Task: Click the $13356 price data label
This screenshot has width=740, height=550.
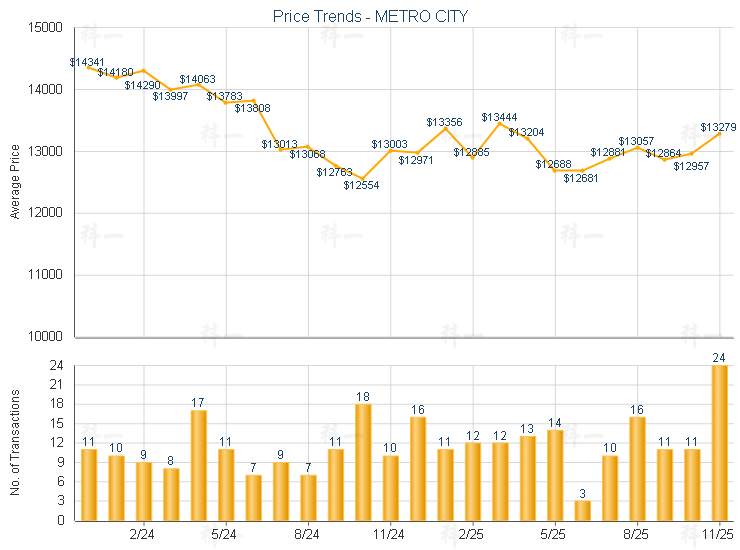Action: (x=444, y=122)
